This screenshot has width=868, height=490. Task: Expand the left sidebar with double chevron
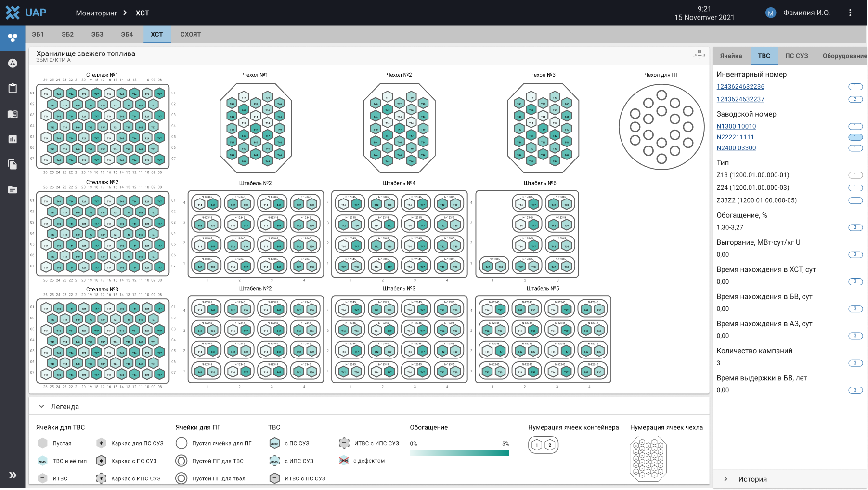13,475
